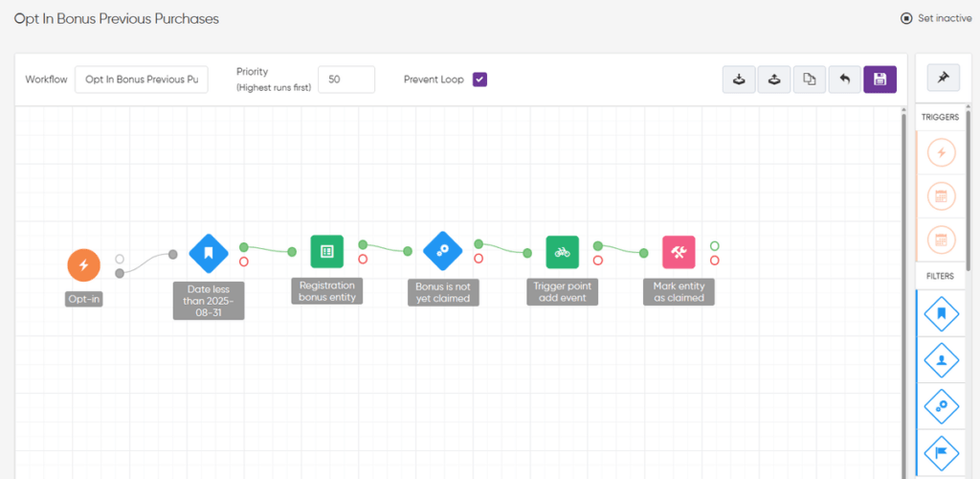Click green output port of Mark entity node

(714, 246)
